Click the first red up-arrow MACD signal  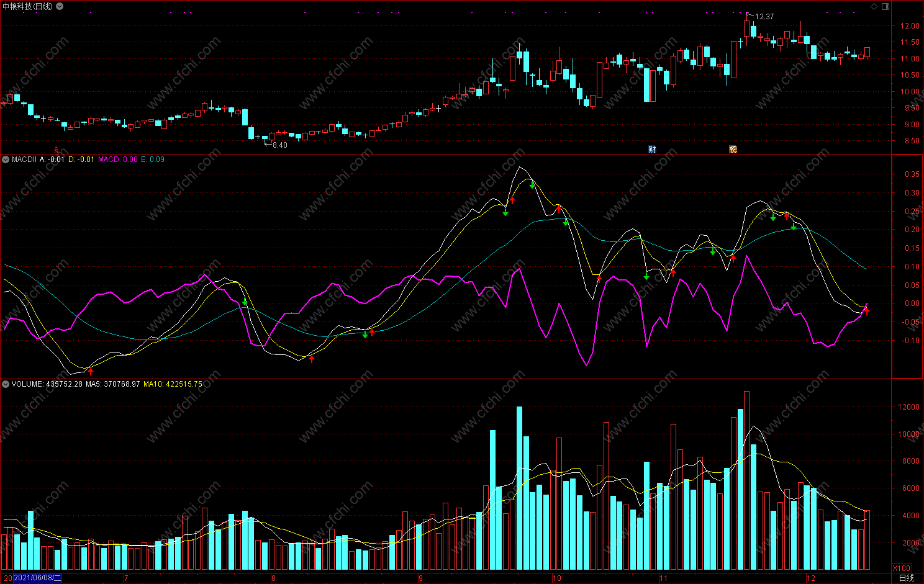click(x=91, y=371)
